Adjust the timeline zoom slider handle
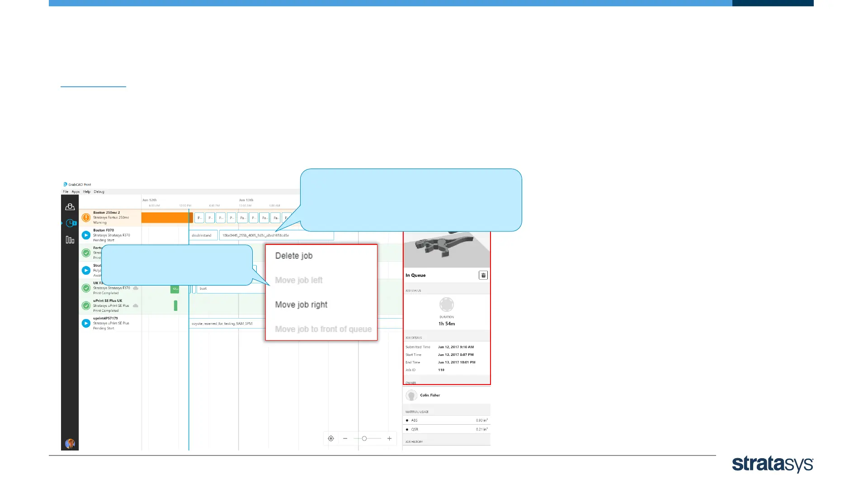868x488 pixels. (x=364, y=438)
